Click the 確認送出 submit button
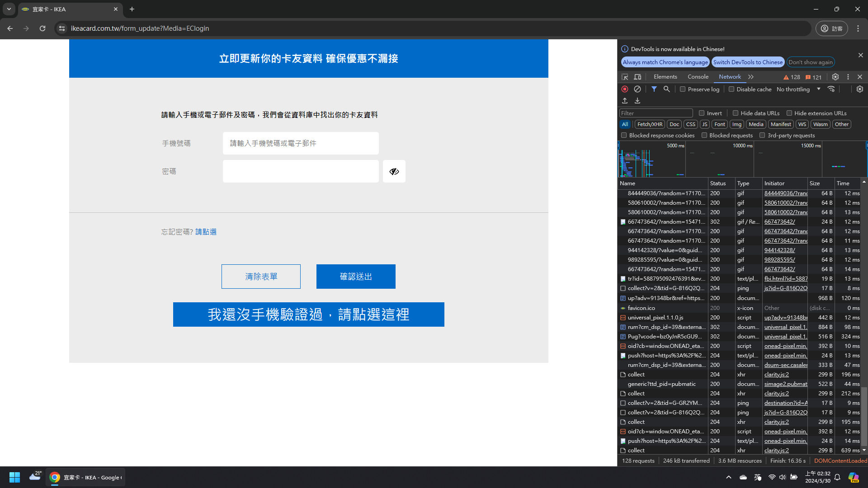Viewport: 868px width, 488px height. pos(356,277)
